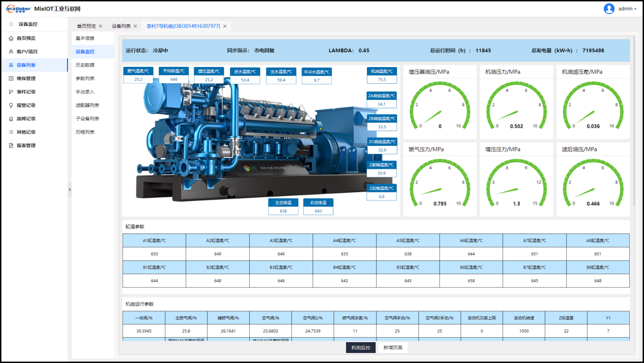Screen dimensions: 644x363
Task: Click the 新增页面 button
Action: tap(393, 348)
